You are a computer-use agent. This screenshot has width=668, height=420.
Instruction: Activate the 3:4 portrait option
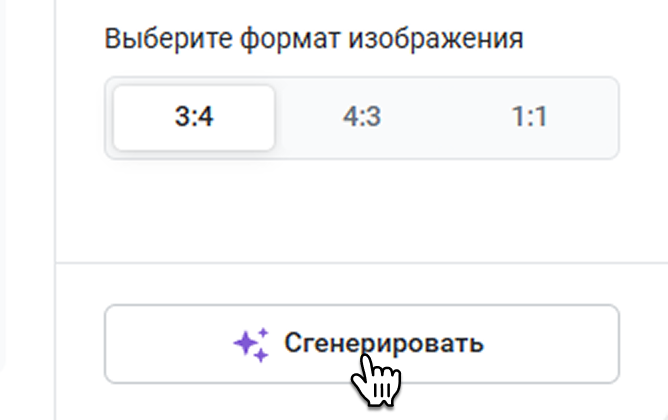(x=194, y=118)
